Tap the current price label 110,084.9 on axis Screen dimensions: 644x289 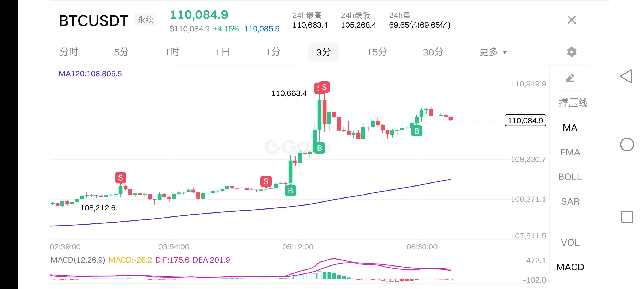tap(526, 120)
